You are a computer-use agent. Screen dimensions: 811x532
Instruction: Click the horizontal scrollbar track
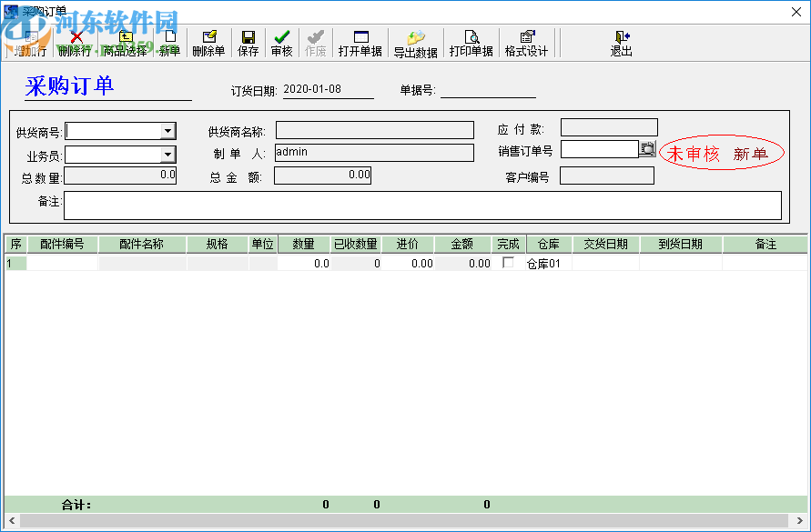click(406, 520)
